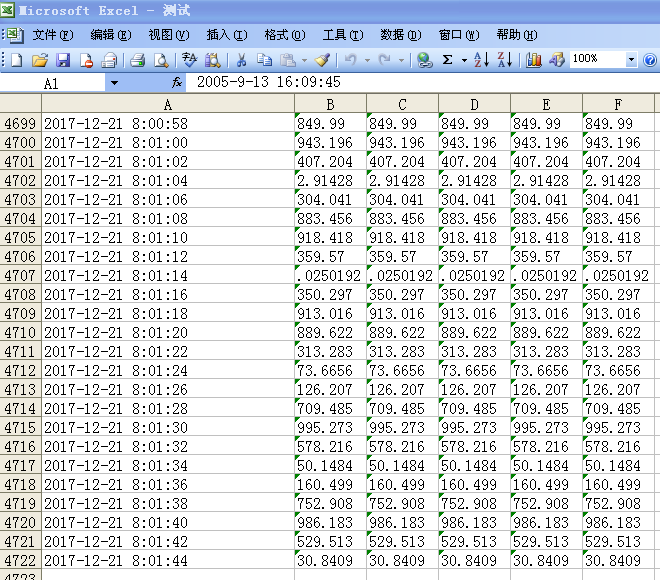Open the Name Box dropdown arrow
The image size is (660, 580).
tap(113, 83)
